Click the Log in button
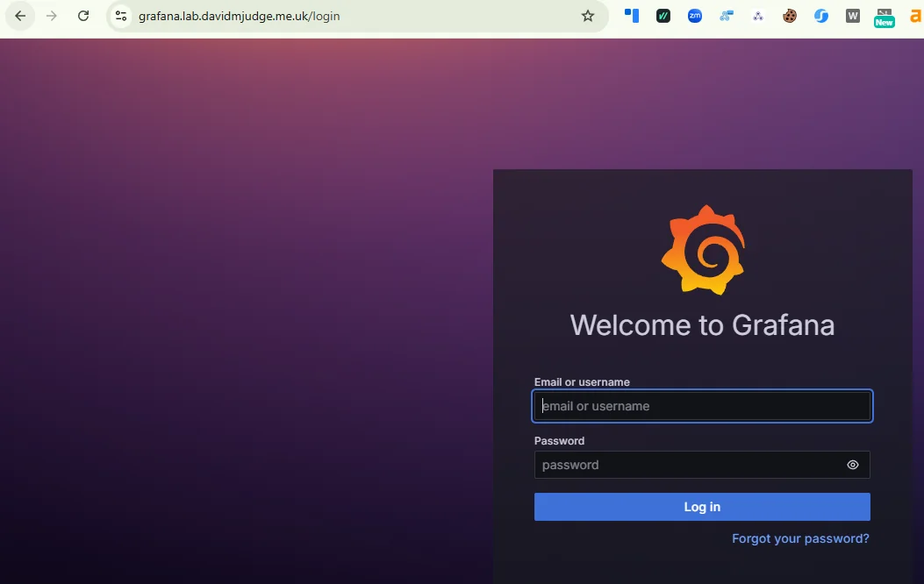The image size is (924, 584). pyautogui.click(x=702, y=507)
